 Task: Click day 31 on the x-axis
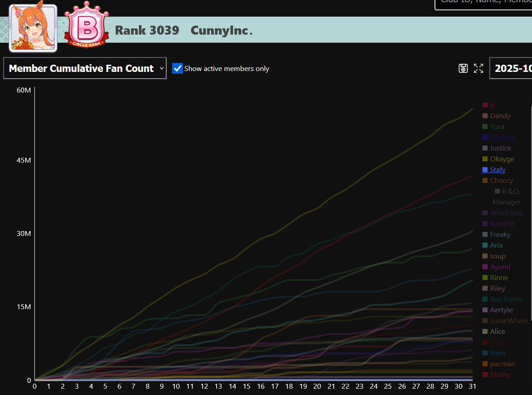coord(472,386)
